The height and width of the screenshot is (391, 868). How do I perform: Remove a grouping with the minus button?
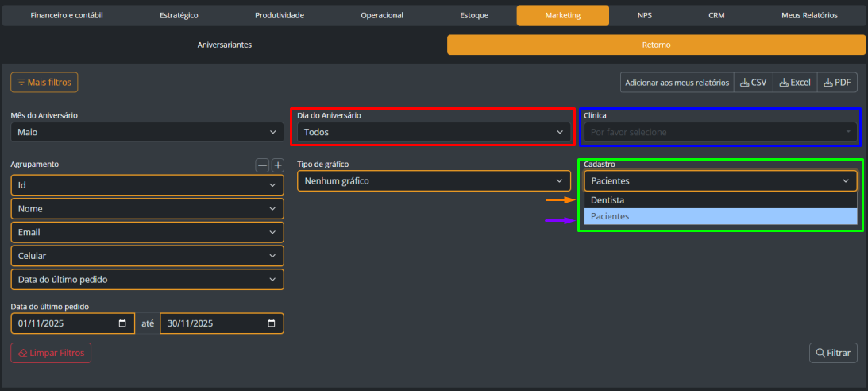pos(262,165)
